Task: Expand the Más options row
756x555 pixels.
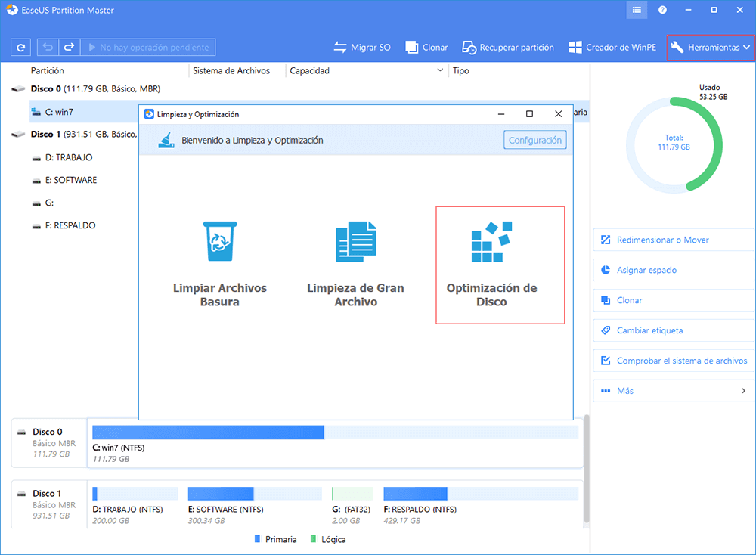Action: point(674,391)
